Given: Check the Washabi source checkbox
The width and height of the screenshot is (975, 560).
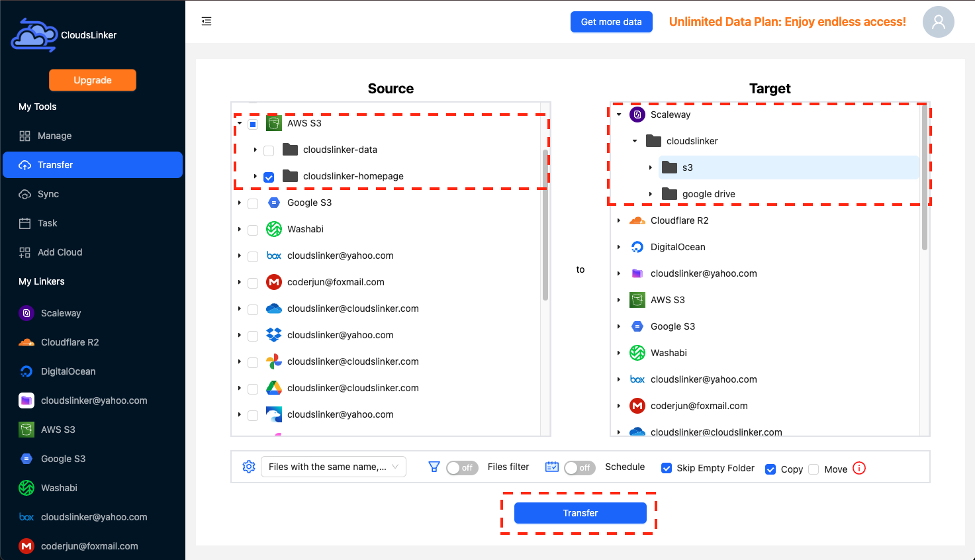Looking at the screenshot, I should pyautogui.click(x=253, y=230).
